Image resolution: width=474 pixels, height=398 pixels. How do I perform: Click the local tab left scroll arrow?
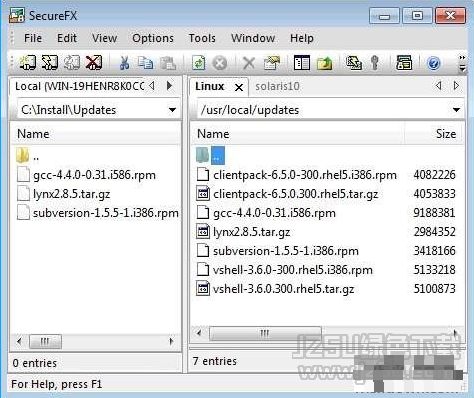152,86
